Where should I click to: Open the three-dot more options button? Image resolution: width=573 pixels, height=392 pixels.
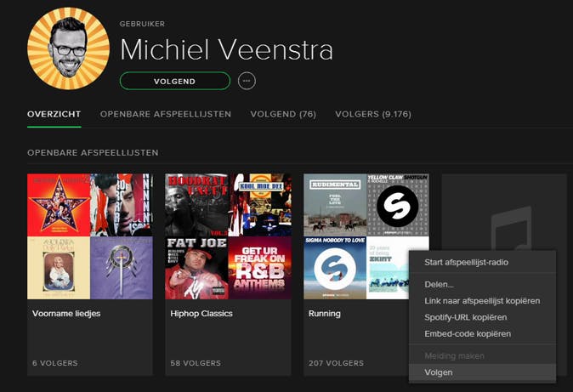click(247, 81)
